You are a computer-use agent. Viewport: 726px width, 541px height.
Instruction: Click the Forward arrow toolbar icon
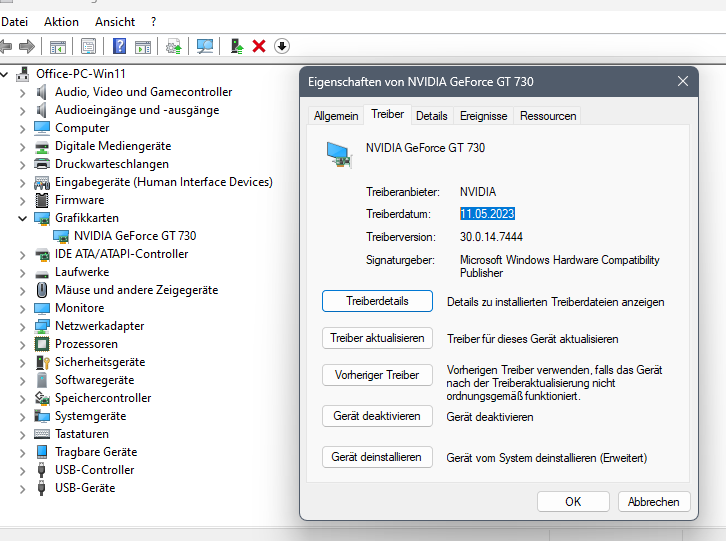(27, 46)
